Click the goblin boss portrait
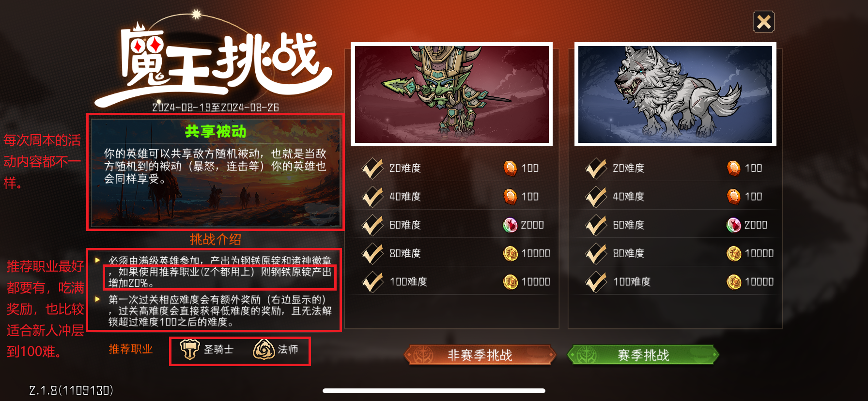This screenshot has width=868, height=401. [x=452, y=94]
